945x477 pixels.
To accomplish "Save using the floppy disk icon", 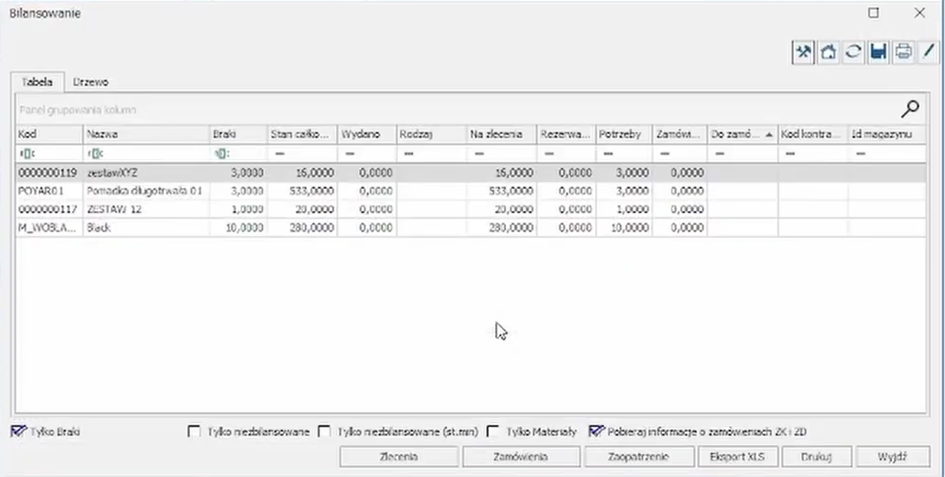I will (x=878, y=52).
